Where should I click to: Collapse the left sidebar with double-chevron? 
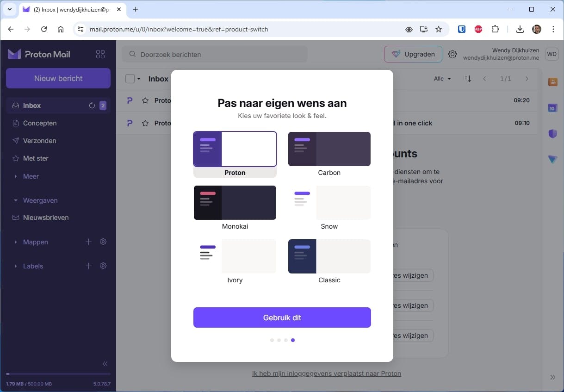point(105,364)
